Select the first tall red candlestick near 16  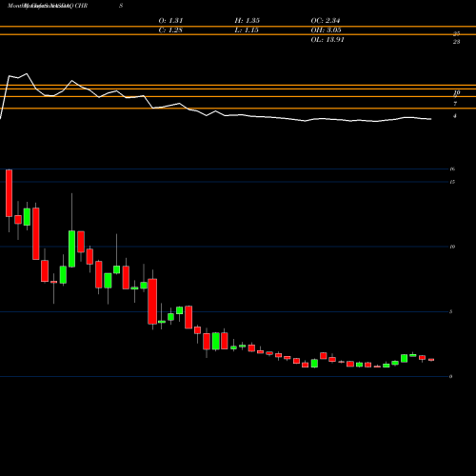click(x=9, y=193)
